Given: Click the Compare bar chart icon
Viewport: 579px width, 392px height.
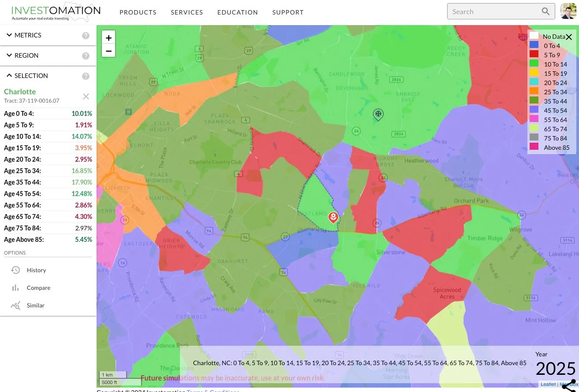Looking at the screenshot, I should pos(15,288).
